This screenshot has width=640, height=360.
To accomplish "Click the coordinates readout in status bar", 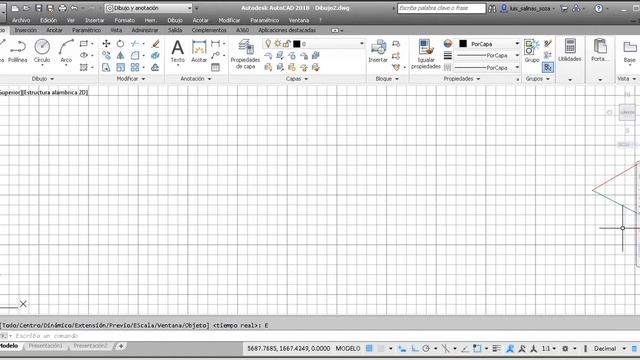I will [289, 349].
